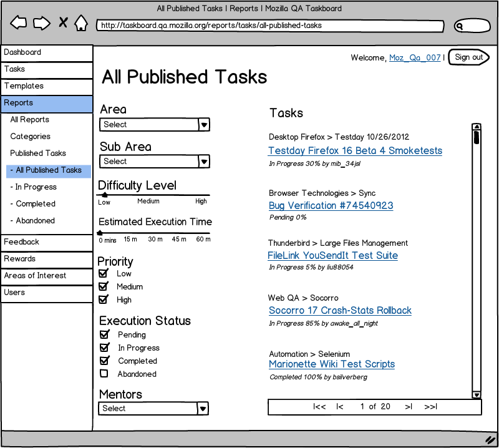Open FileLink YouSendIt Test Suite link
Screen dimensions: 499x448
332,255
